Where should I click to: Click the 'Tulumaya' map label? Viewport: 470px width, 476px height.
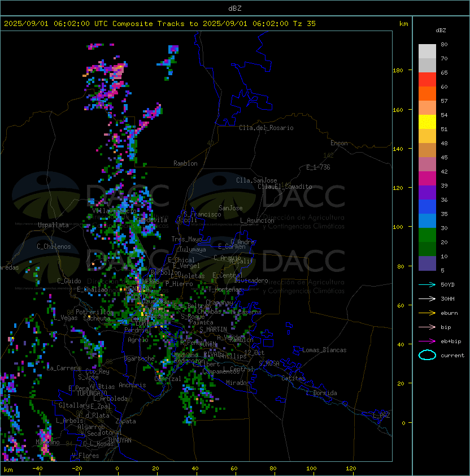pos(193,249)
